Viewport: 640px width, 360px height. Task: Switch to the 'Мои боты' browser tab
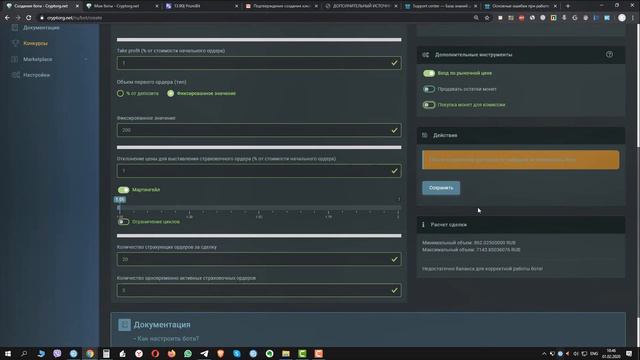[x=121, y=6]
